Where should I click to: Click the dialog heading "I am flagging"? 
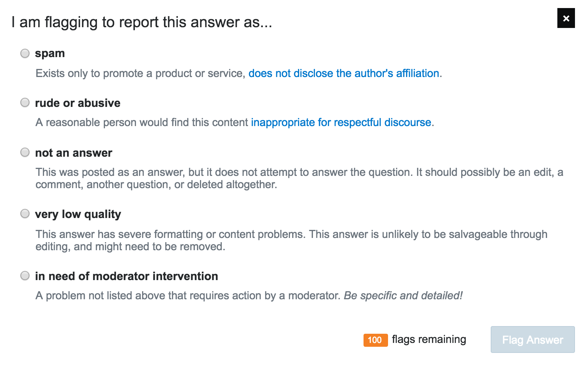point(142,22)
